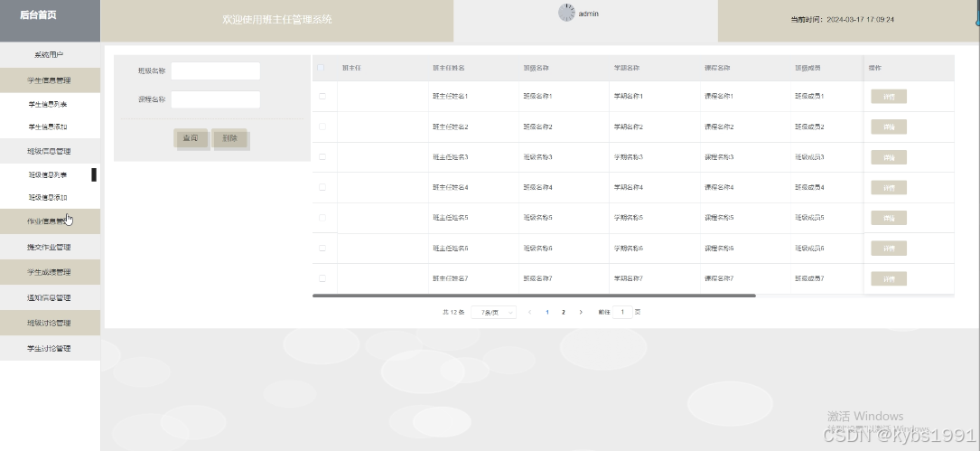The image size is (980, 451).
Task: Click the admin username label
Action: pyautogui.click(x=589, y=14)
